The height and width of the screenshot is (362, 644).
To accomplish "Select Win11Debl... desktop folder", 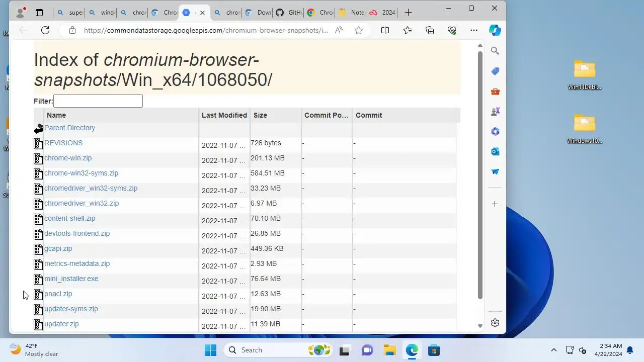I will [x=585, y=75].
